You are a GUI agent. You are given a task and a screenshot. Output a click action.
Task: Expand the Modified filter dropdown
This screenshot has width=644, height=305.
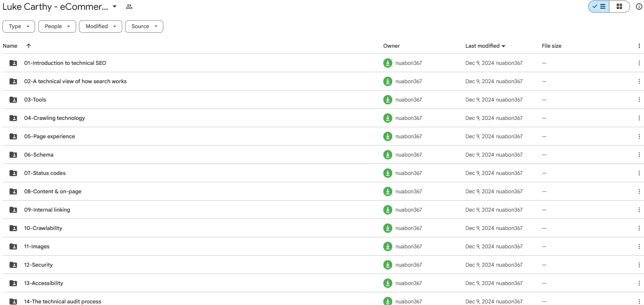101,27
